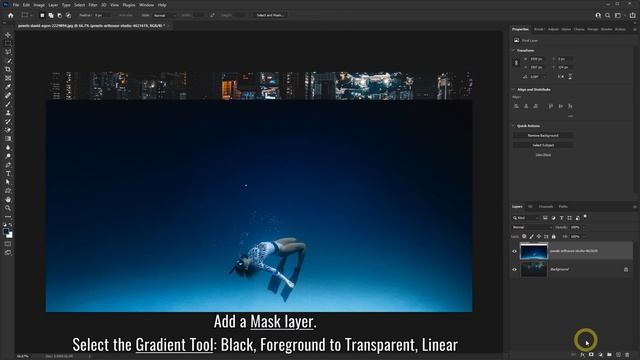This screenshot has height=360, width=640.
Task: Click the diver layer thumbnail
Action: tap(533, 251)
